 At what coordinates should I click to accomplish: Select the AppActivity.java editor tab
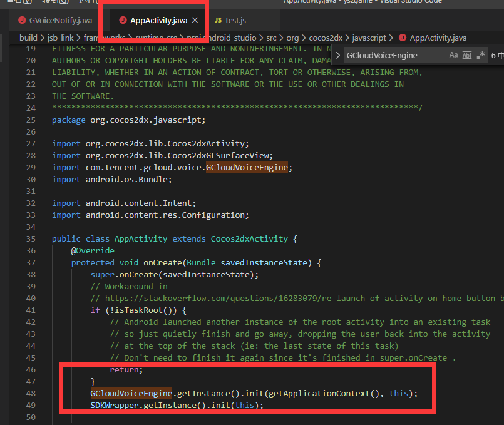[158, 20]
